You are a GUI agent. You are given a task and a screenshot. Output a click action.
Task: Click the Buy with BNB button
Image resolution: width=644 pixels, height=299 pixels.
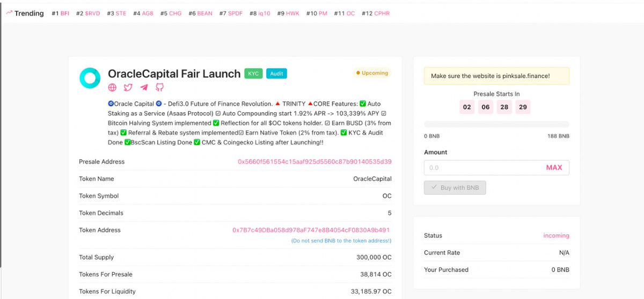tap(455, 188)
